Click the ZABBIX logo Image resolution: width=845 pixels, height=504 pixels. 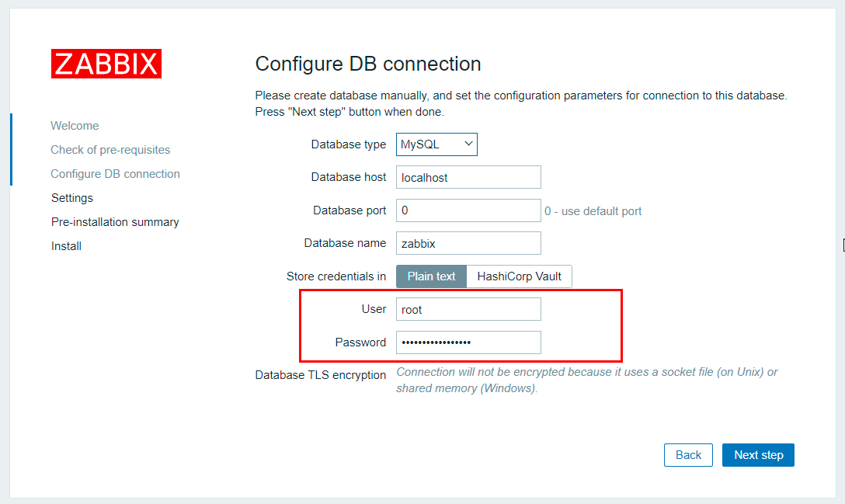point(106,64)
